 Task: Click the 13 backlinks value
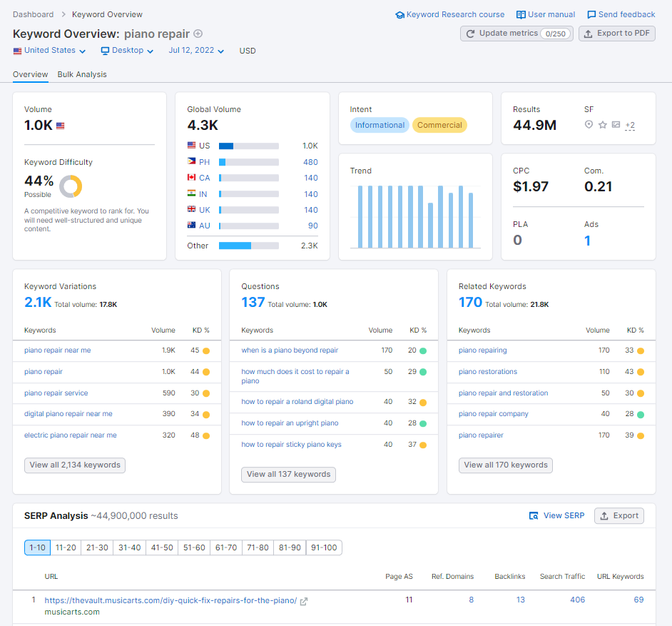(x=520, y=600)
